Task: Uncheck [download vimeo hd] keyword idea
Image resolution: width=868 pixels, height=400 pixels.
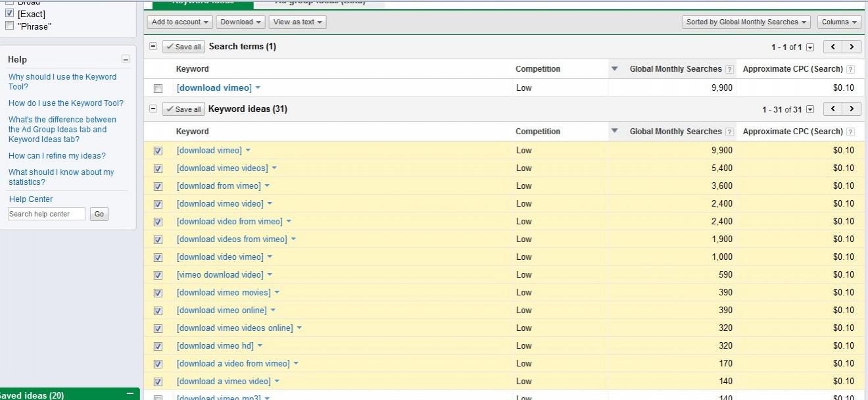Action: (x=158, y=346)
